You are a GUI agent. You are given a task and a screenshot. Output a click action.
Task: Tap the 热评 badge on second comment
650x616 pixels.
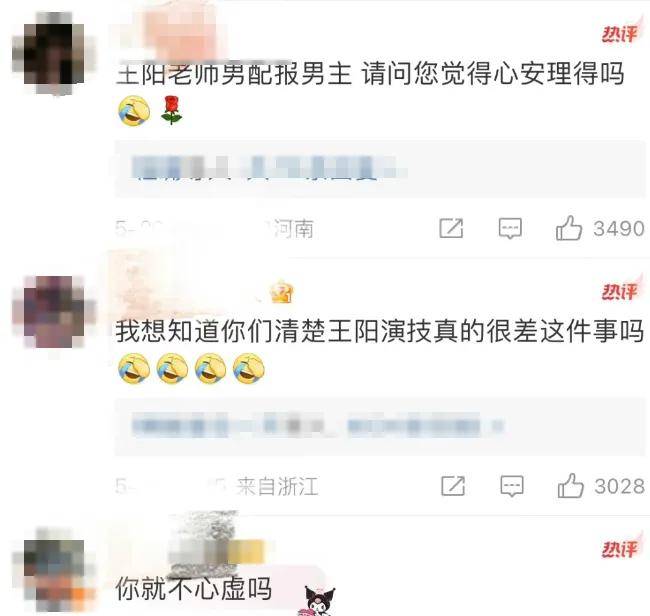click(620, 291)
